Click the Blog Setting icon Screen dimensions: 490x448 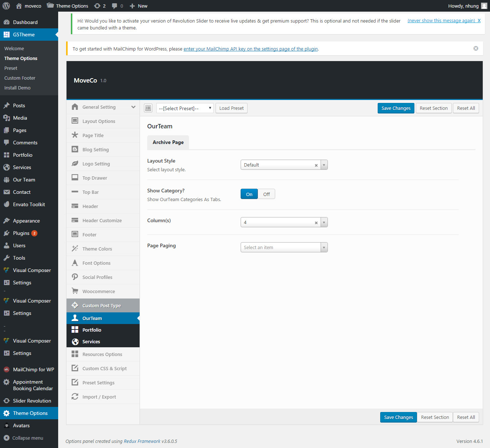click(x=75, y=149)
